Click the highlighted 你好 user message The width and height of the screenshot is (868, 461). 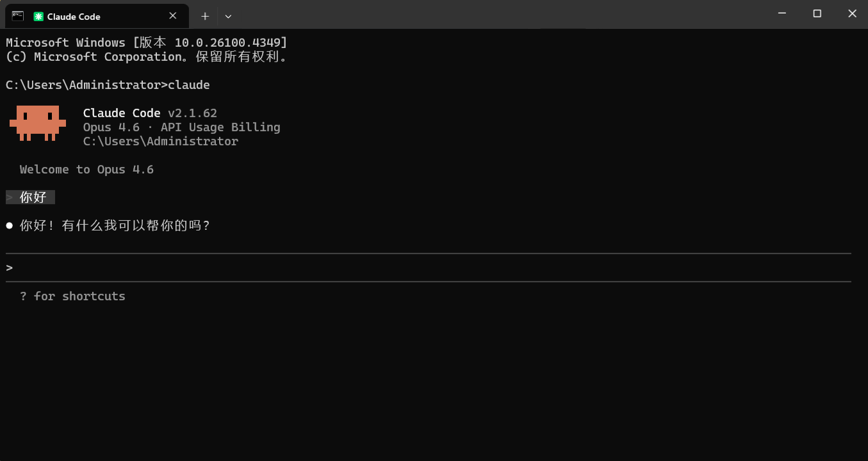31,197
